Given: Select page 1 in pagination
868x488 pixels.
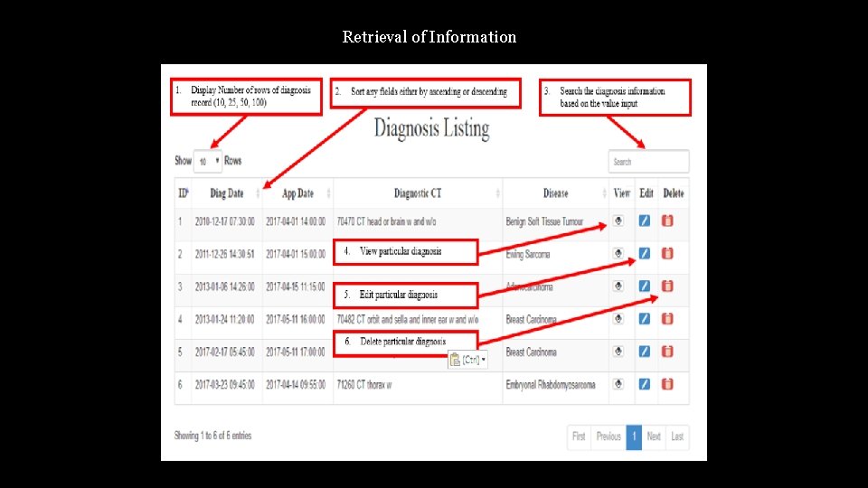Looking at the screenshot, I should (x=634, y=436).
